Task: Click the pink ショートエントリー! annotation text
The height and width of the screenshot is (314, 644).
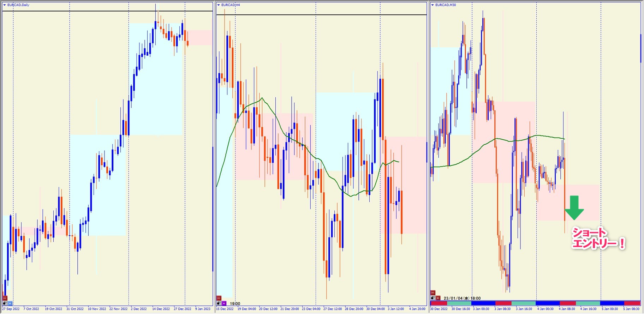Action: click(x=598, y=238)
